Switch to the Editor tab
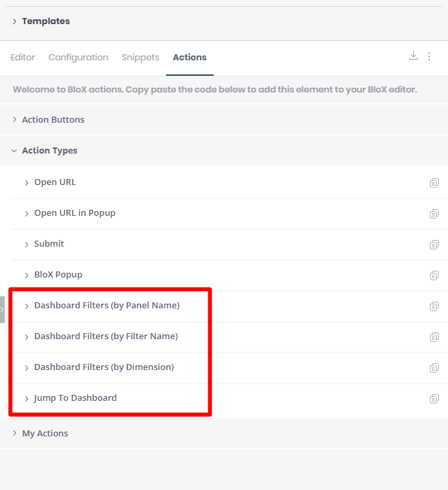This screenshot has height=490, width=448. coord(23,58)
